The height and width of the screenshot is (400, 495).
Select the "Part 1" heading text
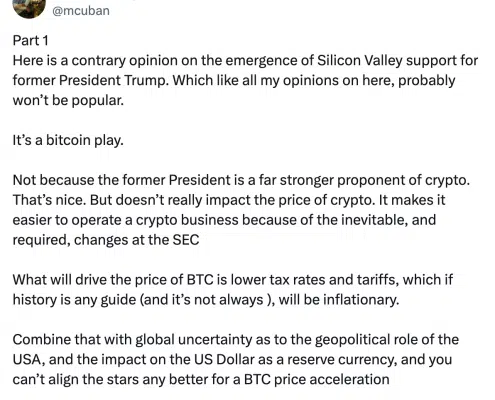coord(31,41)
